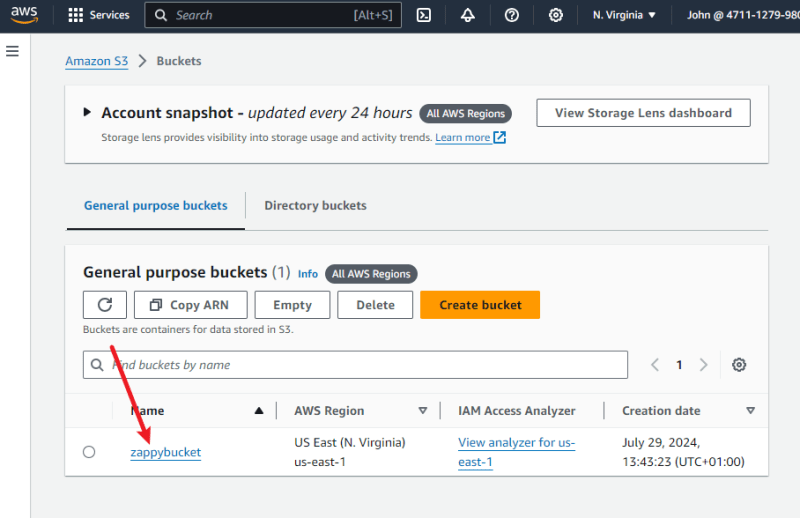Switch to General purpose buckets tab

coord(156,206)
